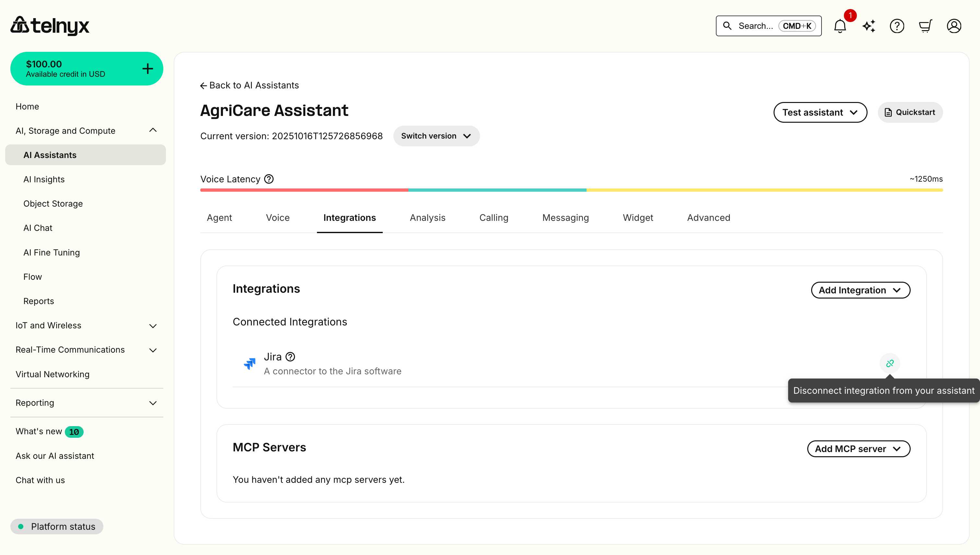Click the Telnyx logo

50,26
